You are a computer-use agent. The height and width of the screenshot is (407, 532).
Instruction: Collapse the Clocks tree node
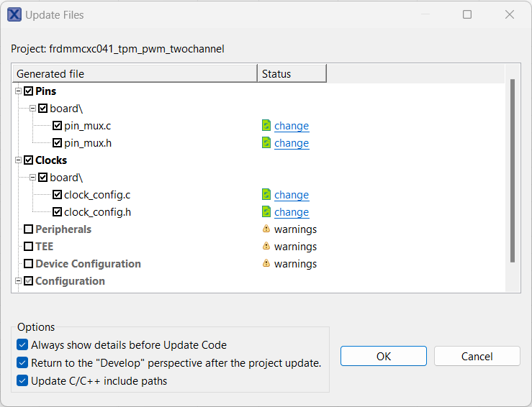18,160
